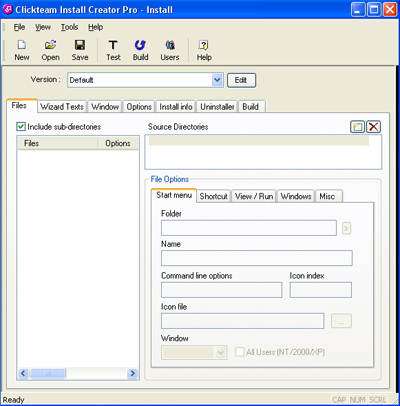This screenshot has width=400, height=406.
Task: Open the File menu
Action: pyautogui.click(x=19, y=27)
